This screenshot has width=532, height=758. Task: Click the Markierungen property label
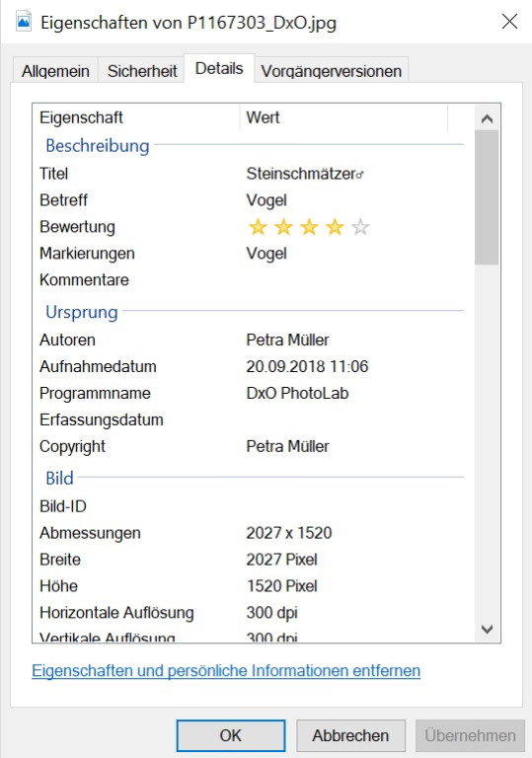coord(87,254)
